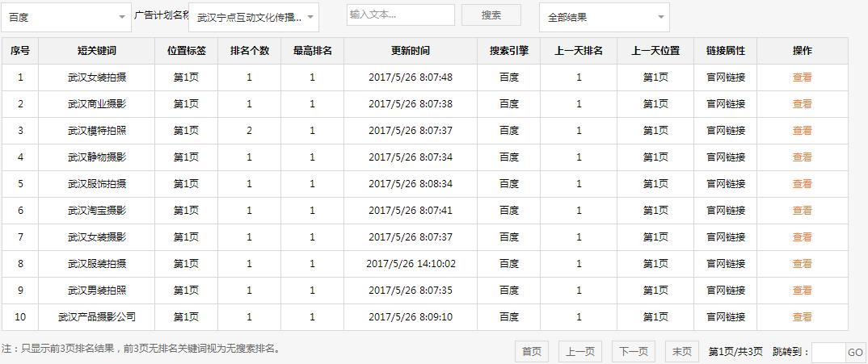Click the 序号 column header

click(20, 51)
